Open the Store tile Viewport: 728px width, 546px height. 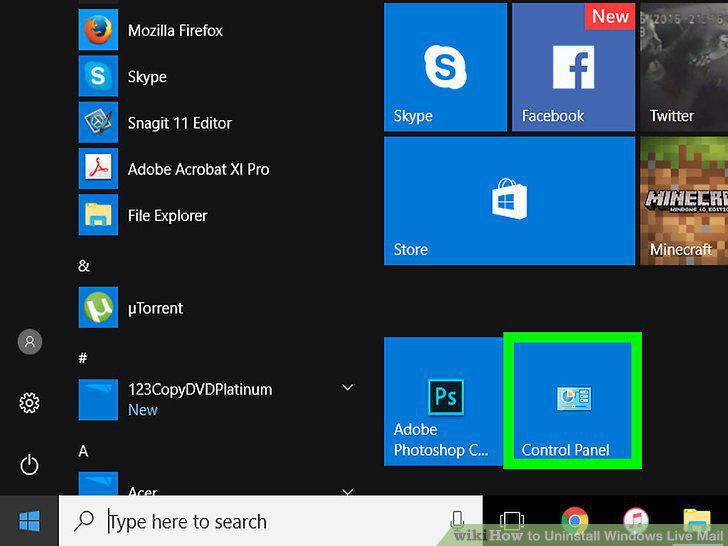pos(509,201)
